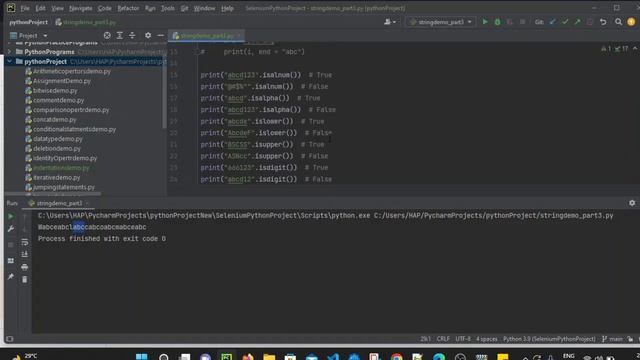Screen dimensions: 640x360
Task: Open the Code menu
Action: point(104,8)
